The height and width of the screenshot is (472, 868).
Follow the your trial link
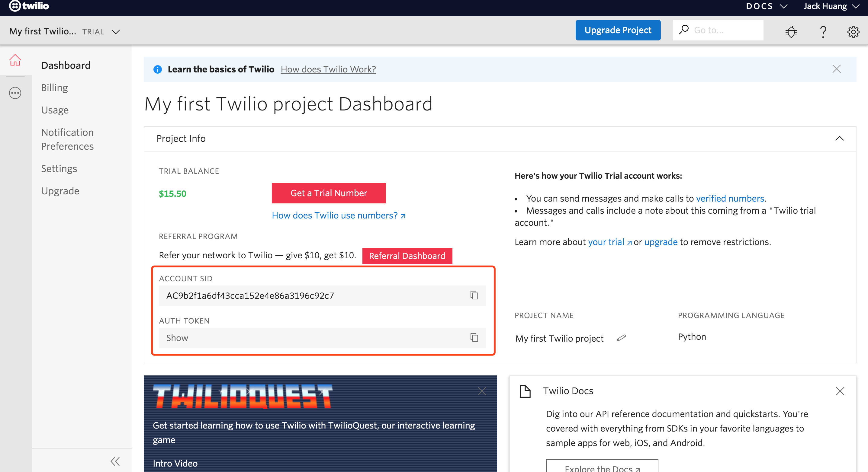point(609,242)
